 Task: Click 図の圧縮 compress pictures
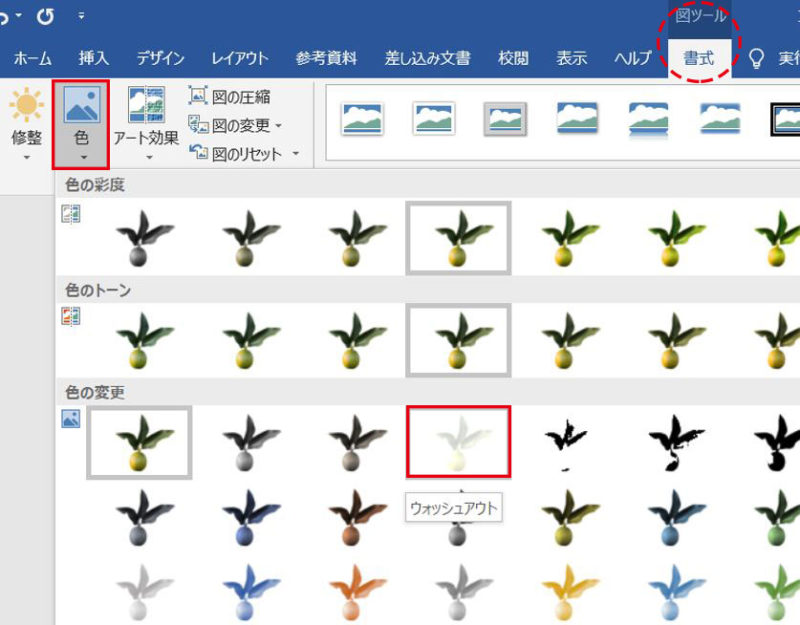(x=230, y=96)
